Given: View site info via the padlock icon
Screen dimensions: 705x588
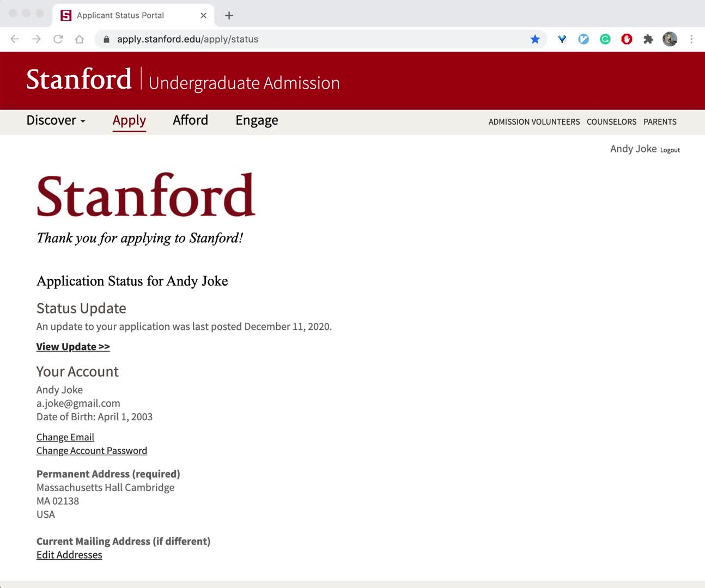Looking at the screenshot, I should click(106, 39).
